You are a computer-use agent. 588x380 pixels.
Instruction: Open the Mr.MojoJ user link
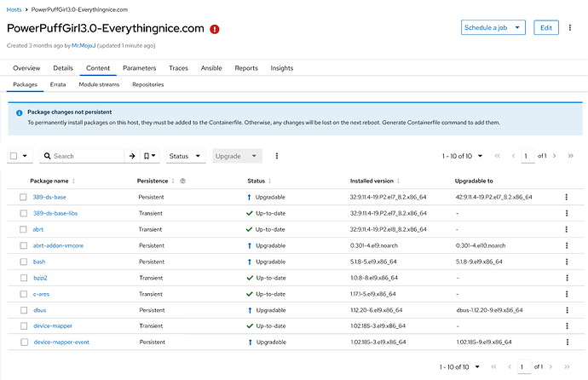pos(84,46)
